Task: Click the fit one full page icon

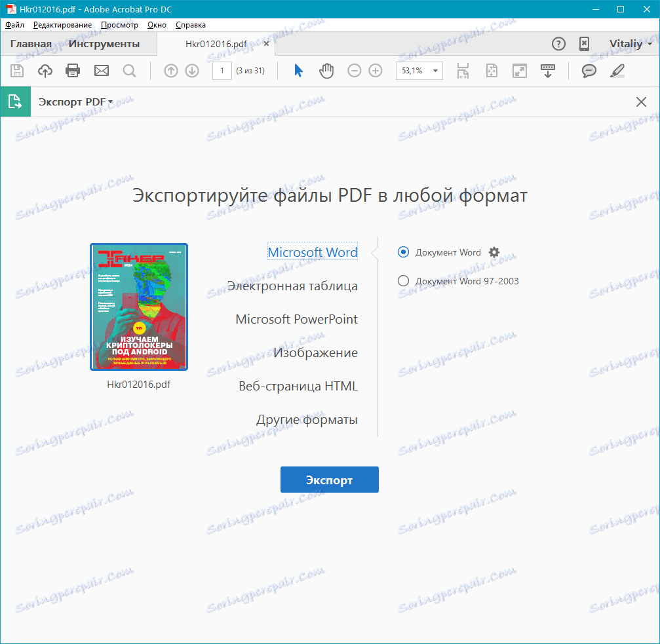Action: click(492, 71)
